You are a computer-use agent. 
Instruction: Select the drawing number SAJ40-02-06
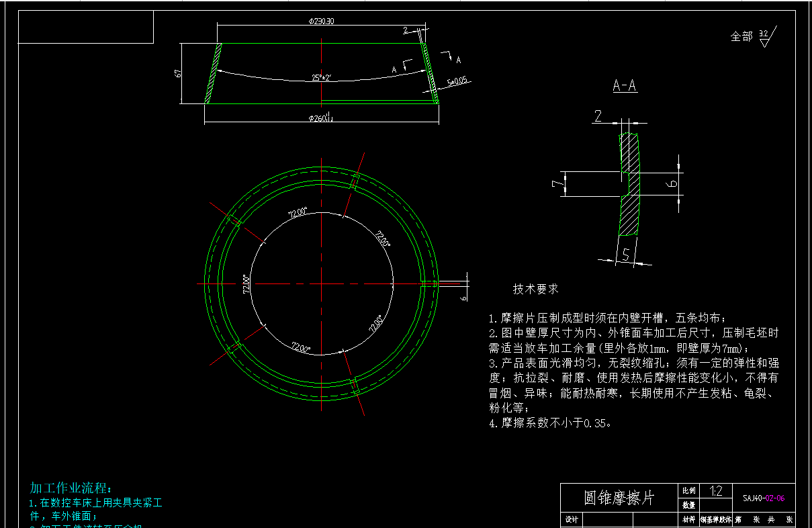point(764,498)
